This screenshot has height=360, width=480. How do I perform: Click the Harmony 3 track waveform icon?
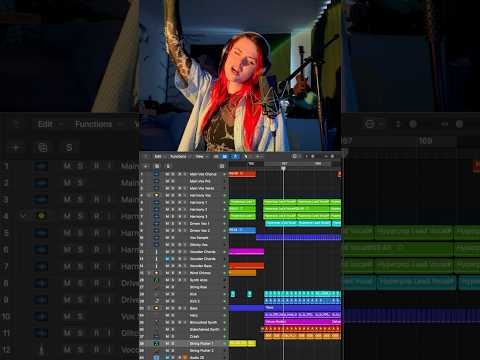click(x=156, y=216)
